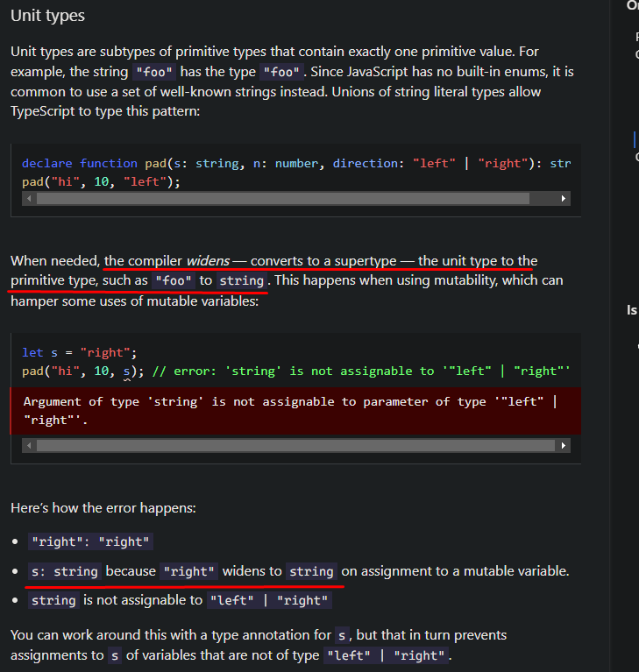This screenshot has height=672, width=639.
Task: Click inline code "foo" next to "such as"
Action: [174, 281]
